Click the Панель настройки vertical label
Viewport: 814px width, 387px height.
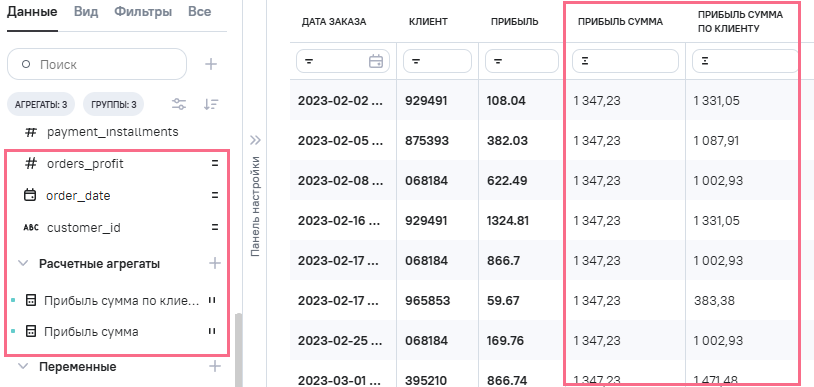pyautogui.click(x=255, y=206)
